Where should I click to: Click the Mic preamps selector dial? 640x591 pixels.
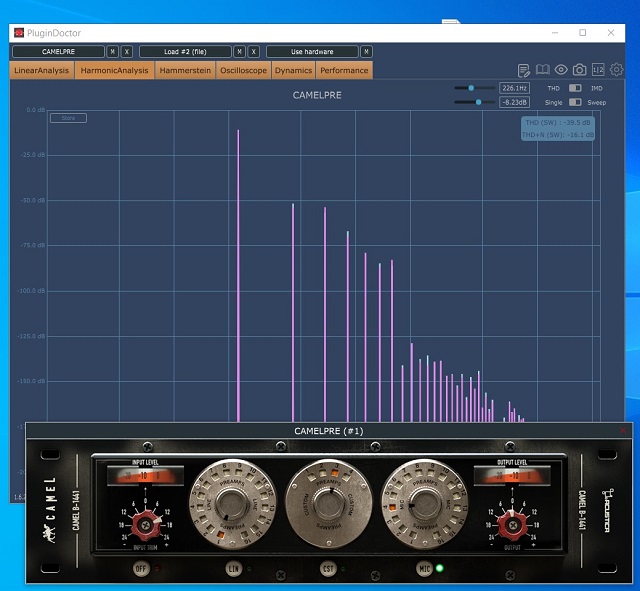(x=424, y=504)
